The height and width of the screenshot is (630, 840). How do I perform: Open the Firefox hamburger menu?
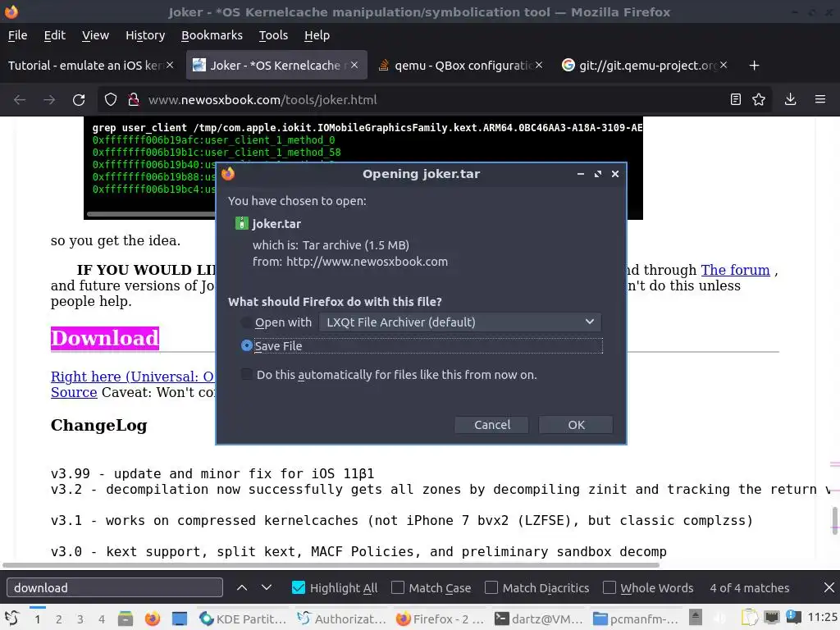820,99
